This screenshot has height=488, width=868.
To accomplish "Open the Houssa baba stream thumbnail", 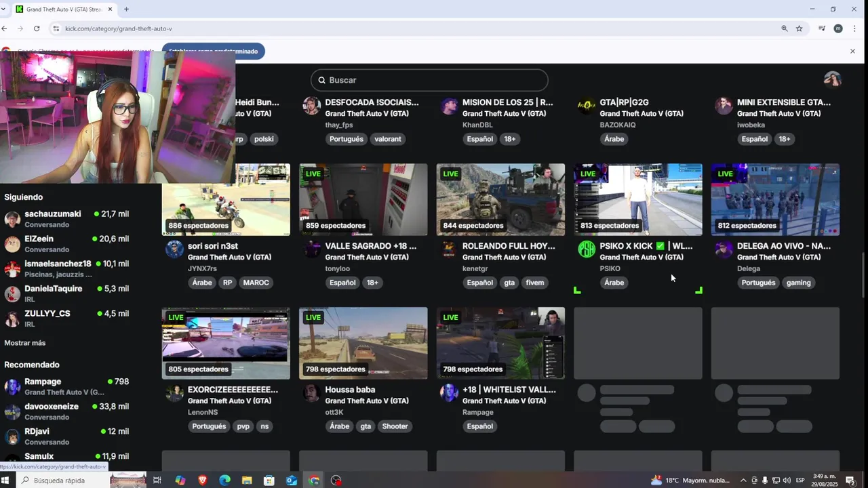I will tap(363, 344).
